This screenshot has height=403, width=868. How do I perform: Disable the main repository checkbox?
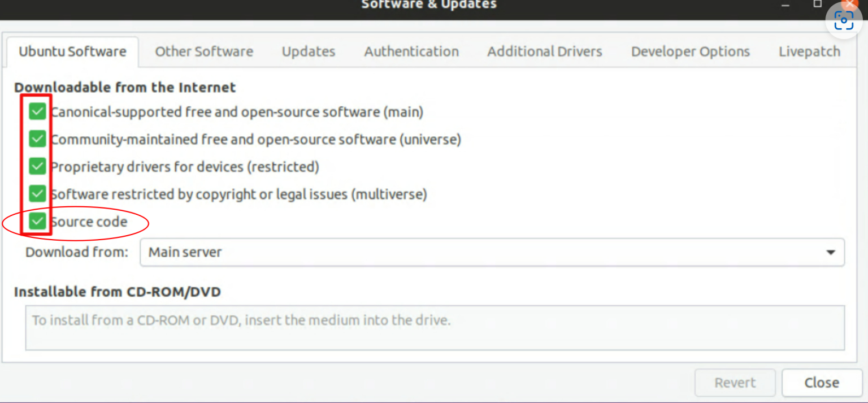(x=37, y=111)
